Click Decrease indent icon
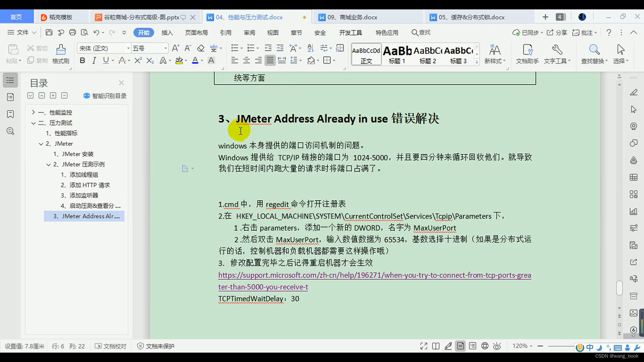This screenshot has width=644, height=362. 268,48
